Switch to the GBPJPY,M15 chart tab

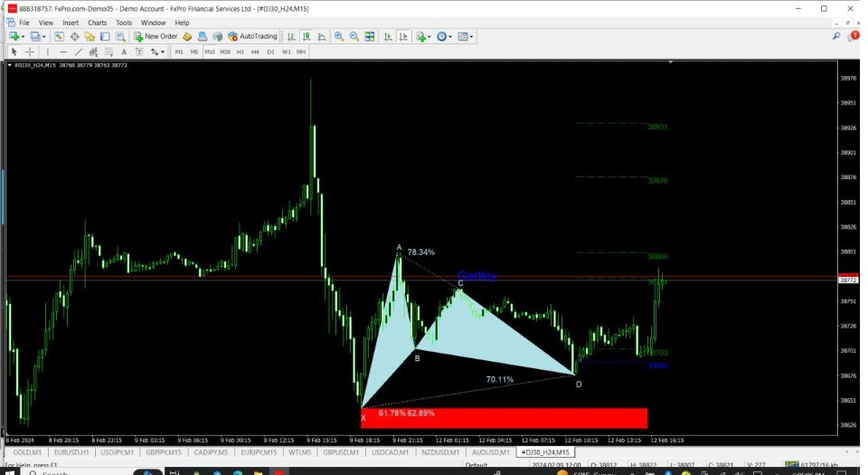[164, 452]
